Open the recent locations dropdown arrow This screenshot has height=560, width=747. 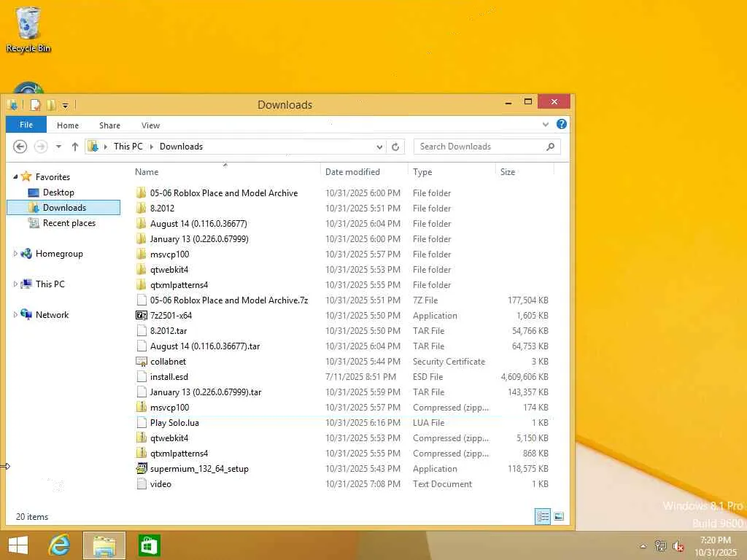(x=58, y=147)
